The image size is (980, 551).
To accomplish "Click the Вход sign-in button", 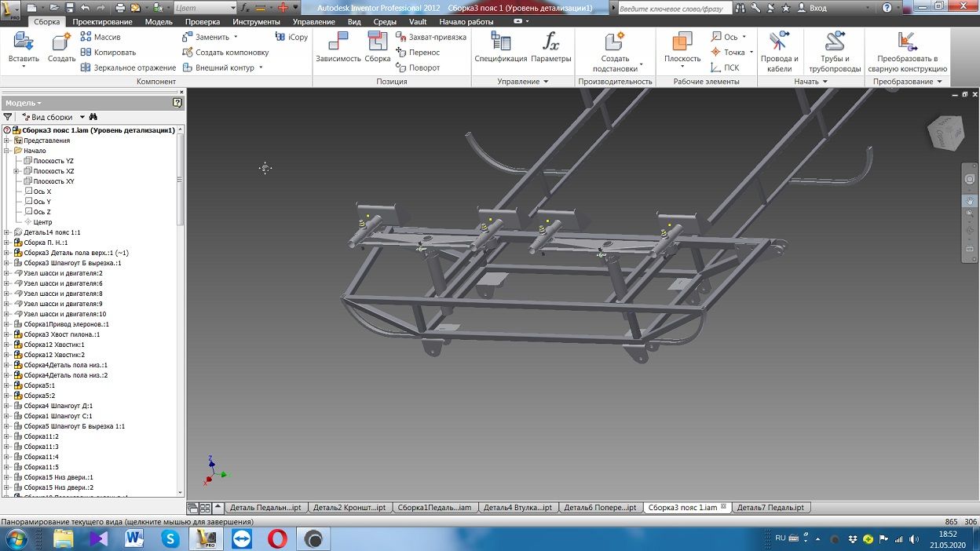I will (x=817, y=8).
